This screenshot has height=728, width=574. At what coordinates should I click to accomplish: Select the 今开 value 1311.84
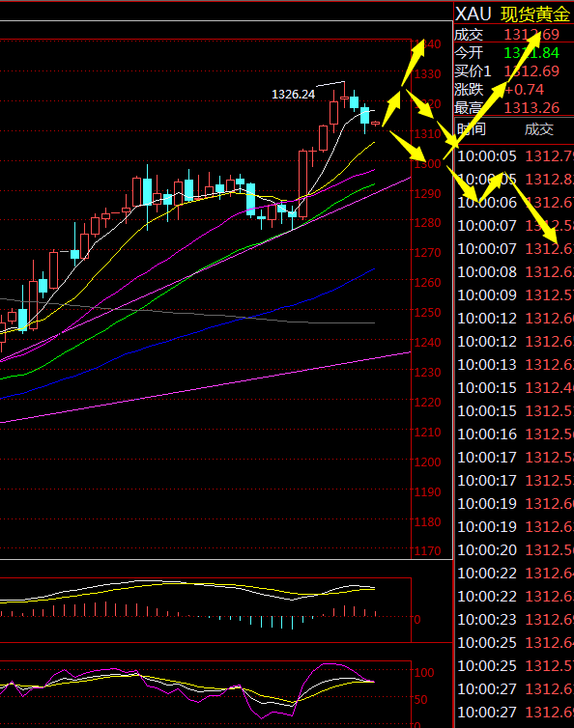[x=531, y=52]
